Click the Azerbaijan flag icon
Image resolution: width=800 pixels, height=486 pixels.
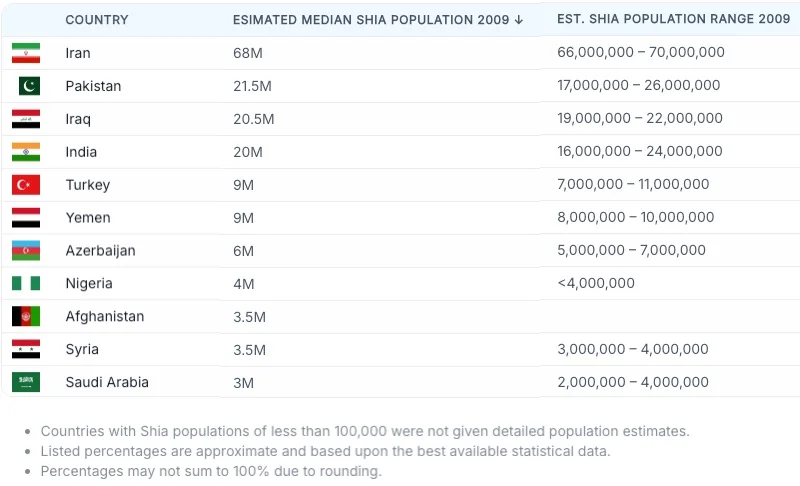click(26, 251)
